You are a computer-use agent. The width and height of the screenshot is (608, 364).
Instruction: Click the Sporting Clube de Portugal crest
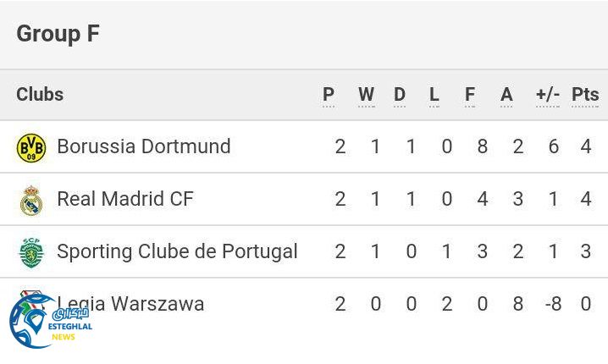click(31, 252)
